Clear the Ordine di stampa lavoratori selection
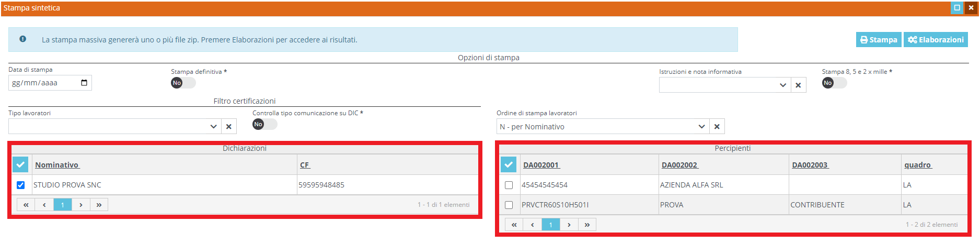 (717, 127)
